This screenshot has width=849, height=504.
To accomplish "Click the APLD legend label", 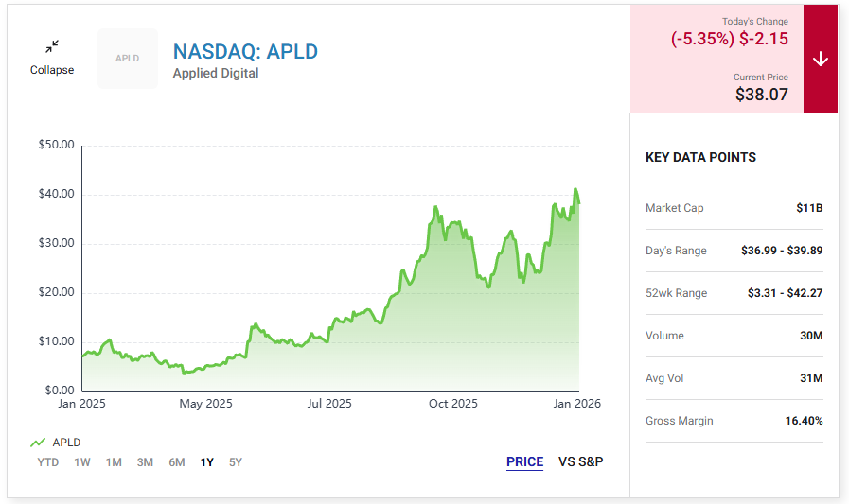I will click(66, 443).
